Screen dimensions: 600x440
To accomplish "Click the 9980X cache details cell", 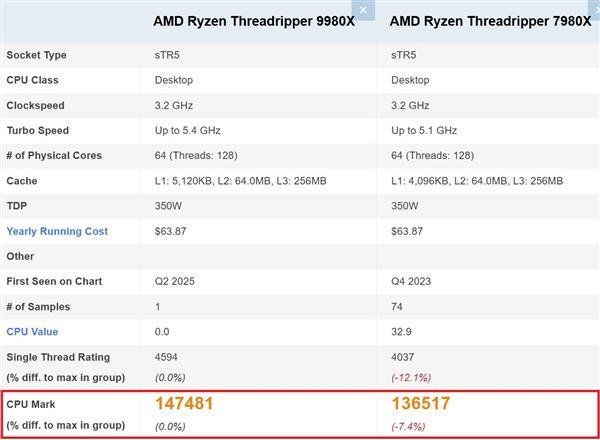I will click(240, 181).
